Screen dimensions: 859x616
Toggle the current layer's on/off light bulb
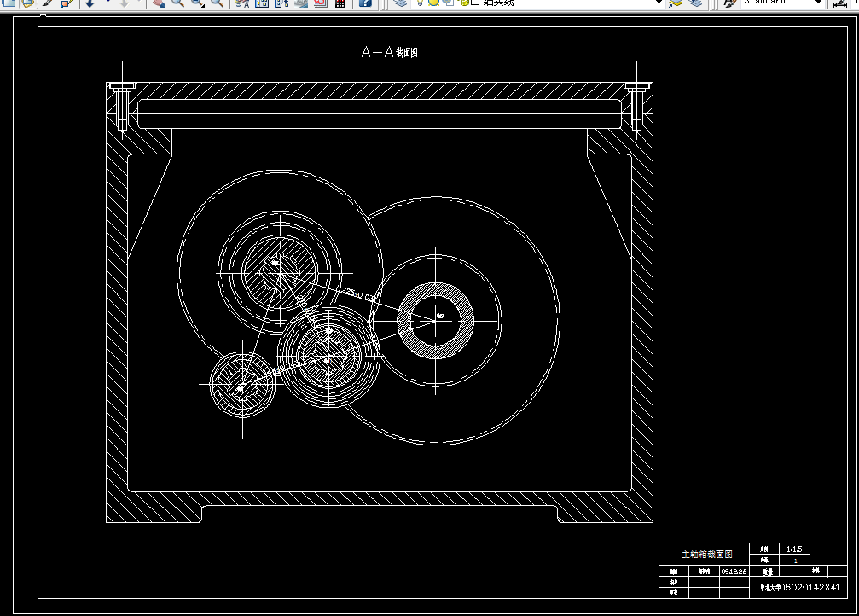[x=421, y=3]
